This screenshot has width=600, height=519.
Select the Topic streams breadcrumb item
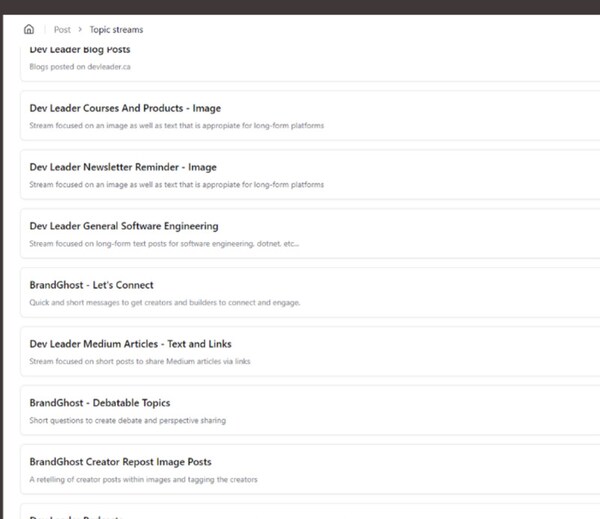click(x=116, y=30)
